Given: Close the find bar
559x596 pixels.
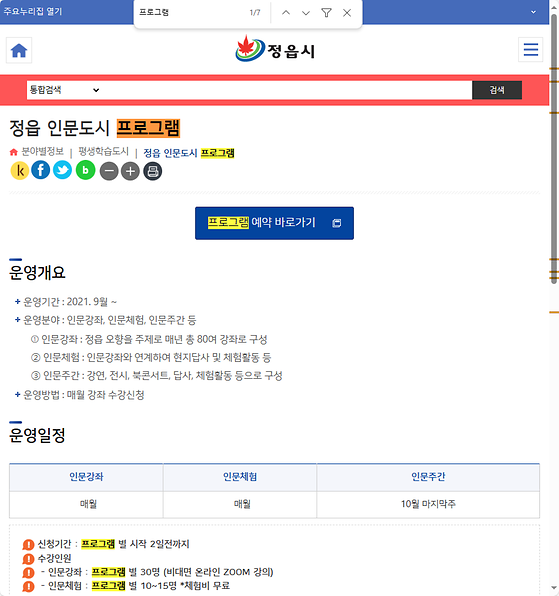Looking at the screenshot, I should (347, 13).
